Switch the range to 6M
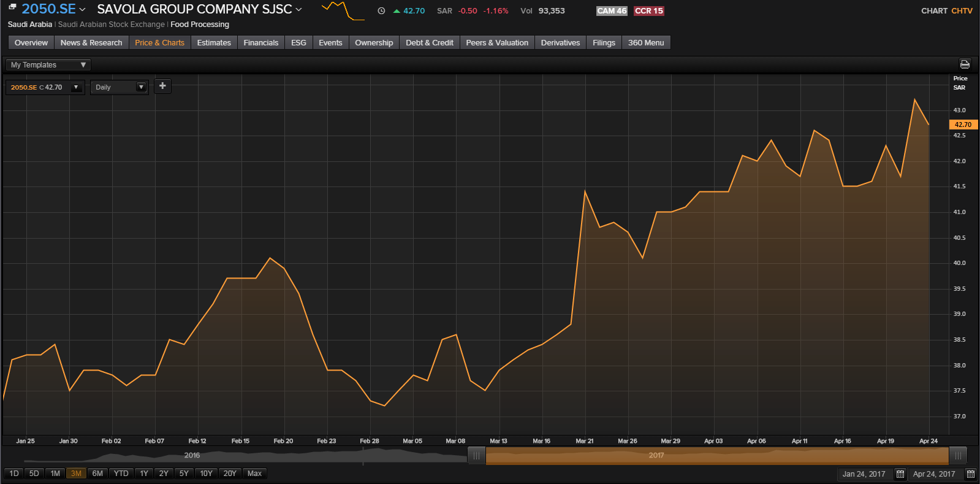Image resolution: width=980 pixels, height=484 pixels. [x=97, y=474]
